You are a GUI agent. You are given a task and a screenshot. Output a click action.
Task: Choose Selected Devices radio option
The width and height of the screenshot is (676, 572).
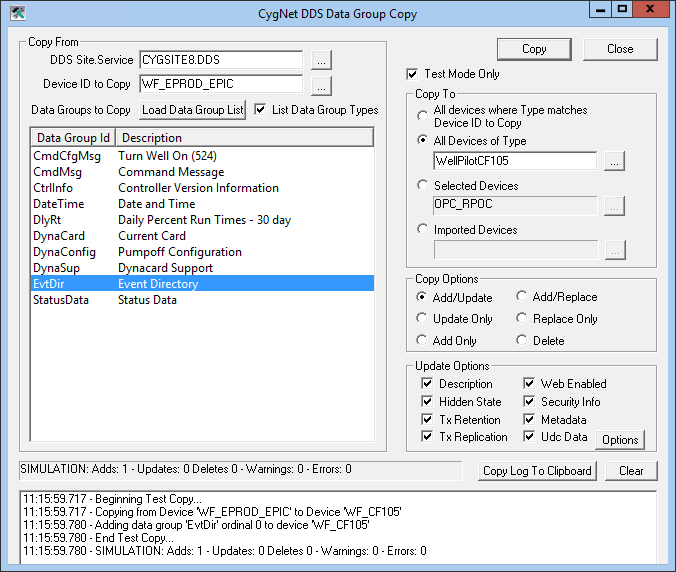(422, 185)
